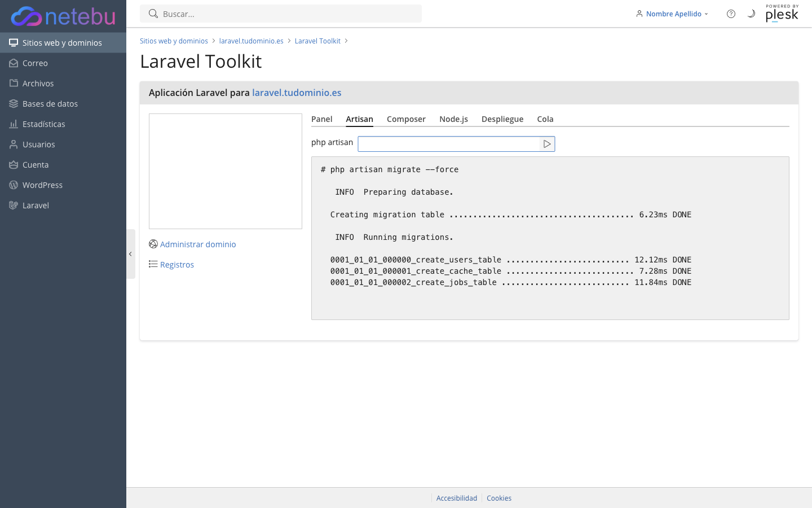Click the Registros list icon
This screenshot has width=812, height=508.
coord(153,264)
